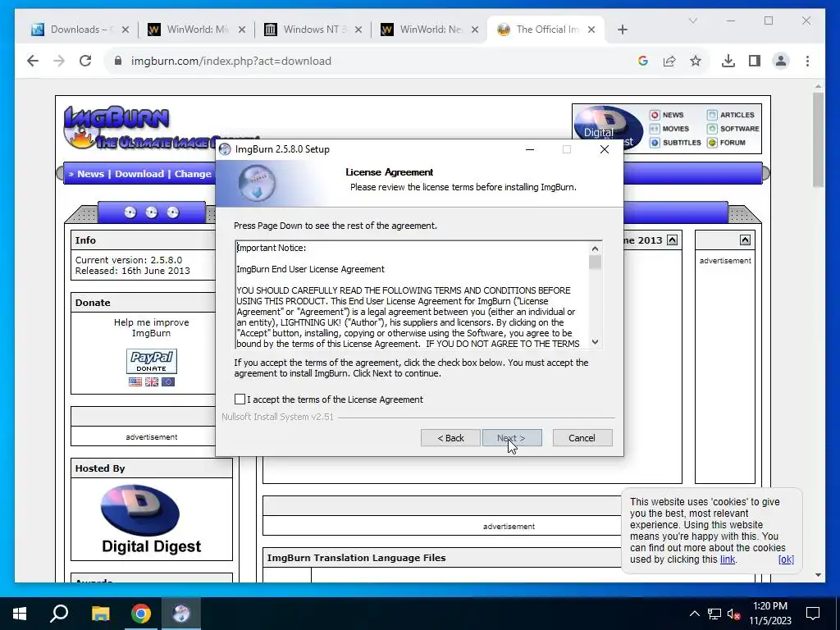Click Digital Digest MOVIES link

[x=669, y=129]
